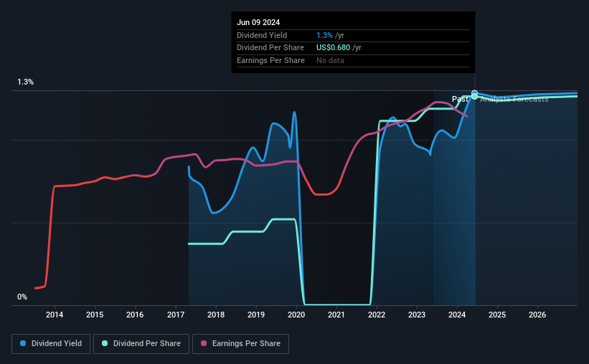Click the 2017 year label

pos(176,315)
